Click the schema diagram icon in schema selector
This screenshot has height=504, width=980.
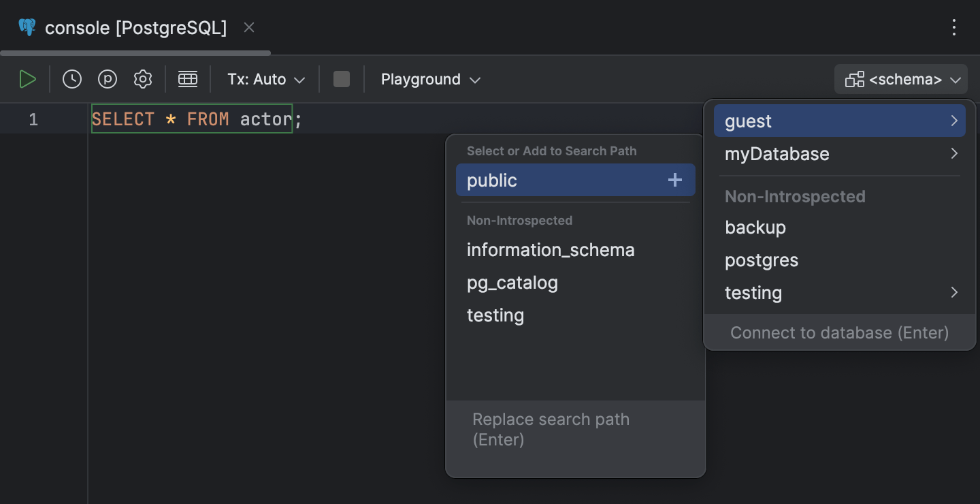[x=855, y=79]
